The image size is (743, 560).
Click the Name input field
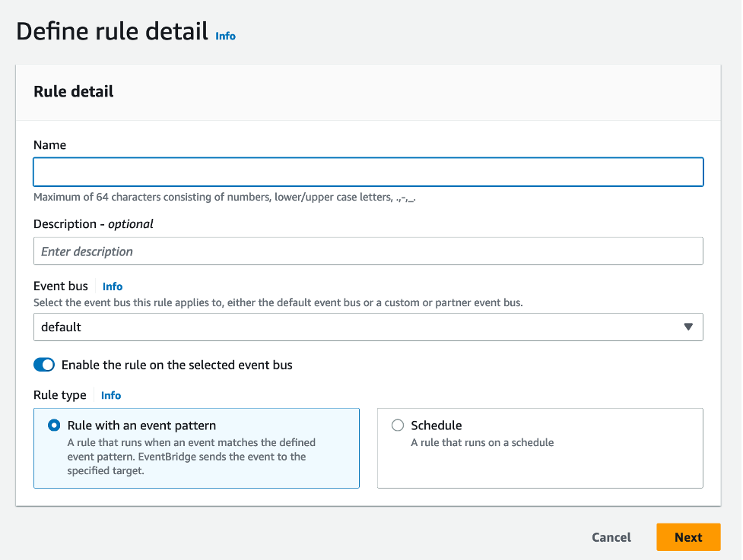(x=368, y=172)
